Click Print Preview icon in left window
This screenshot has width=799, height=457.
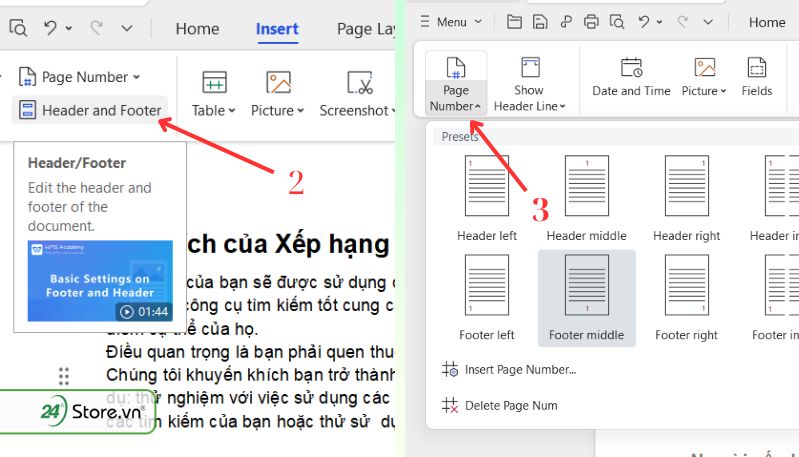[18, 28]
